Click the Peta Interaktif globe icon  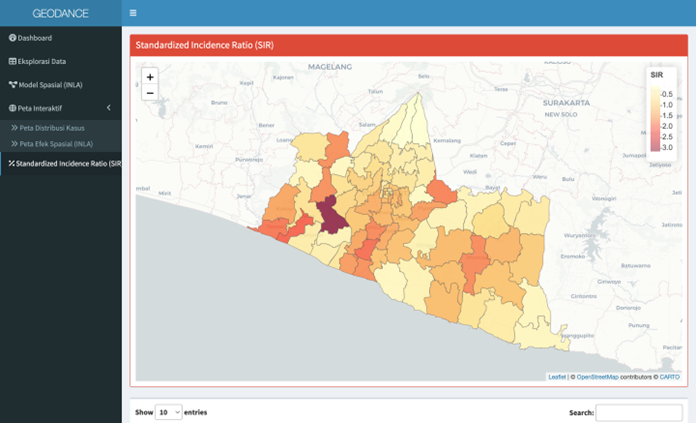pos(12,107)
